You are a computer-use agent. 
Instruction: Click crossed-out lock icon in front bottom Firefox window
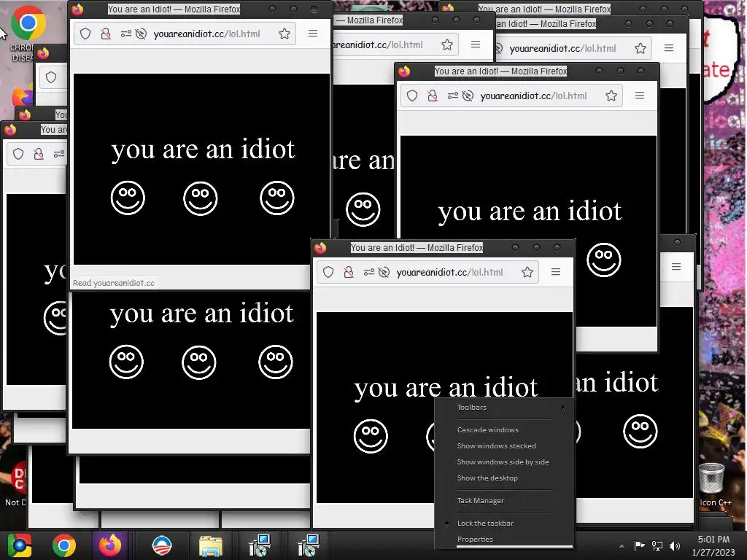point(349,273)
